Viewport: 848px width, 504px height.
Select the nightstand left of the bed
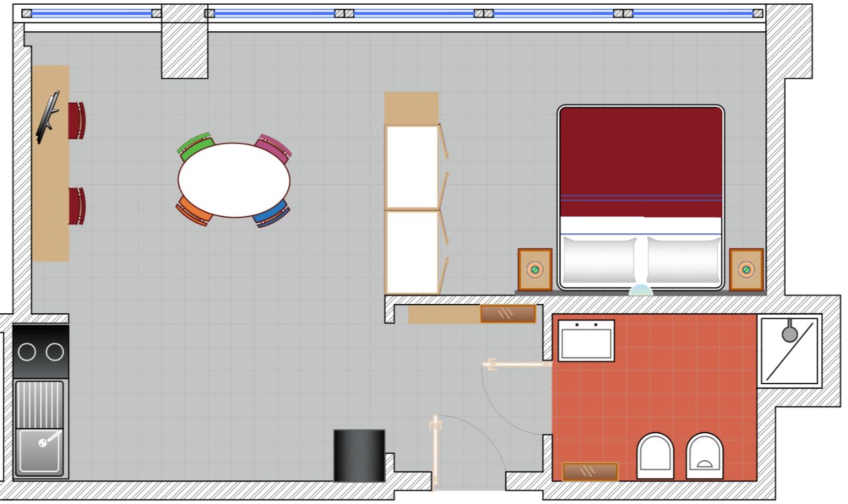click(x=535, y=270)
